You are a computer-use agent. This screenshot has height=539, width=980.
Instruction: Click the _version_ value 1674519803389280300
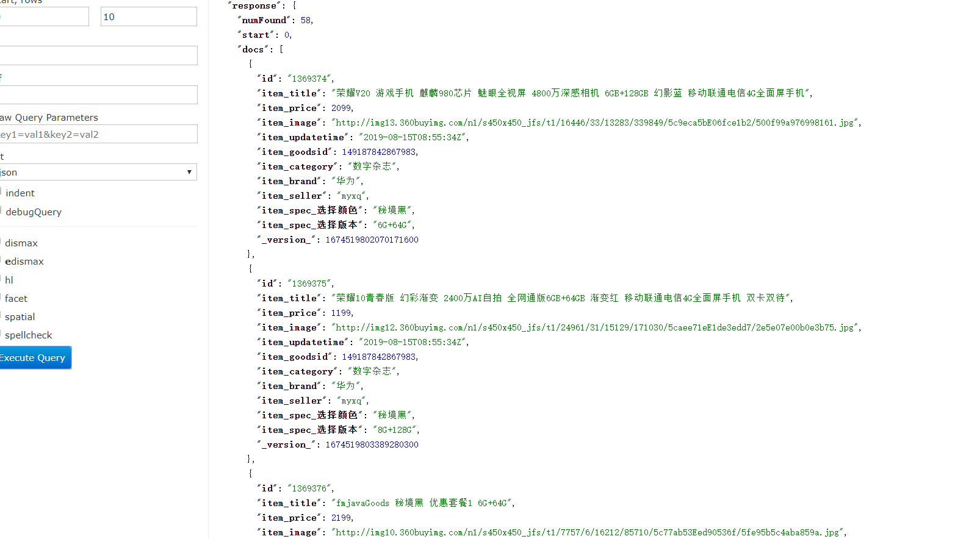tap(372, 444)
